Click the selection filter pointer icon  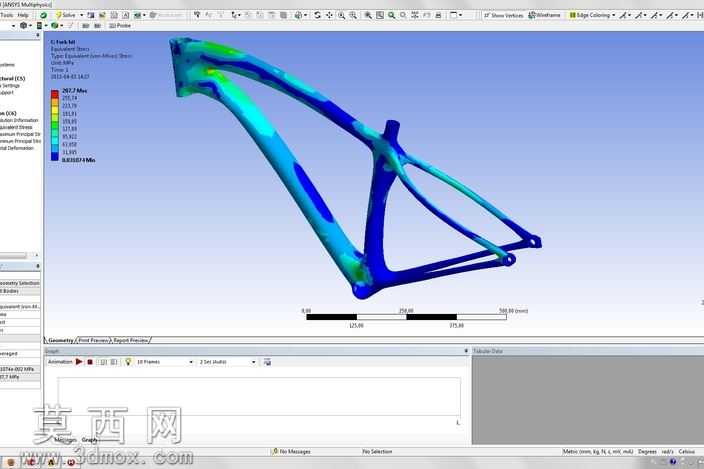(x=197, y=15)
